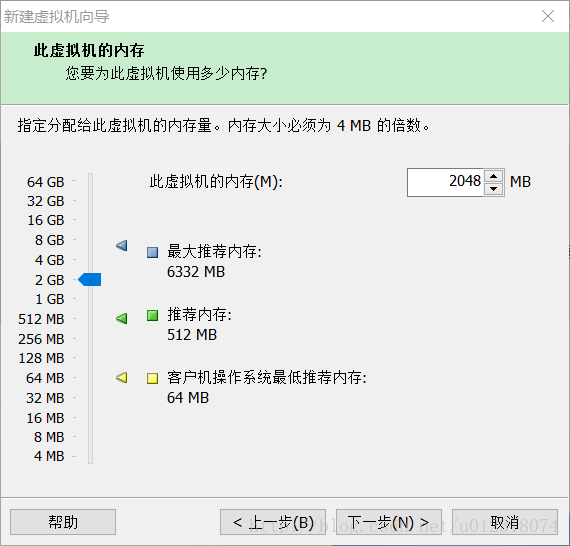The image size is (570, 546).
Task: Proceed with 下一步(N) button
Action: (x=389, y=522)
